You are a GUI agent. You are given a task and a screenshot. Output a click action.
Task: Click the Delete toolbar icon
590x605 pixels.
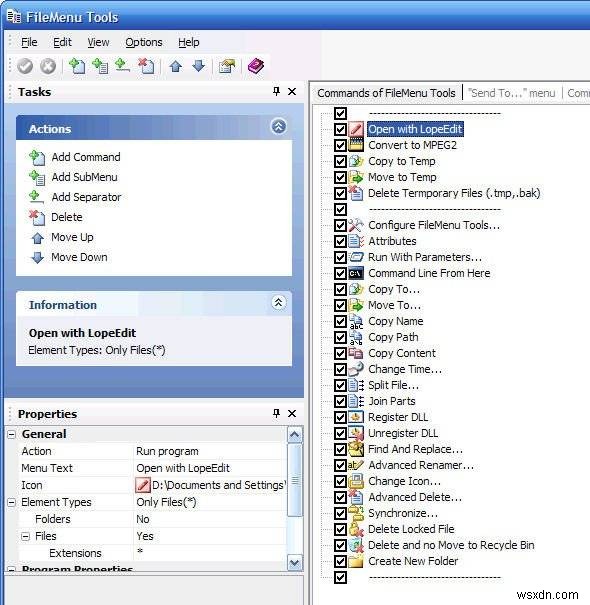146,66
